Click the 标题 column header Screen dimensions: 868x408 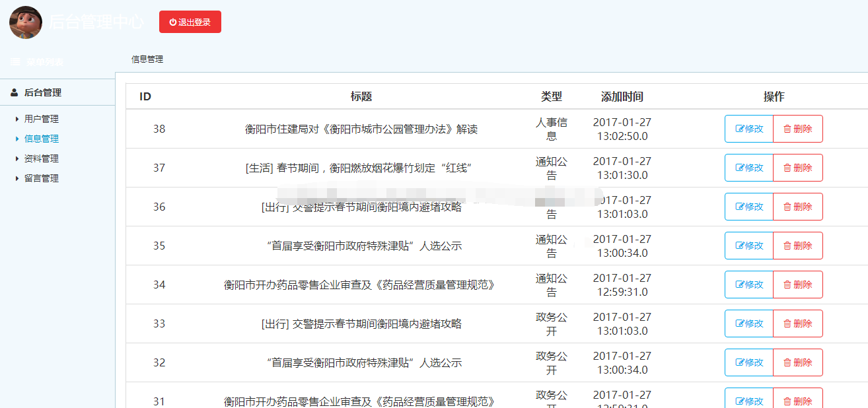point(361,96)
